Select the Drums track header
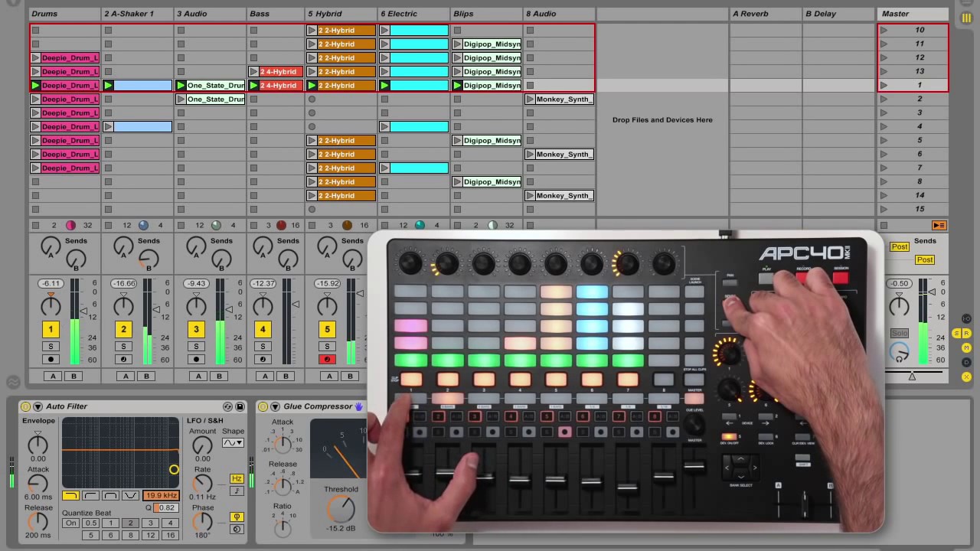This screenshot has height=551, width=980. click(65, 14)
